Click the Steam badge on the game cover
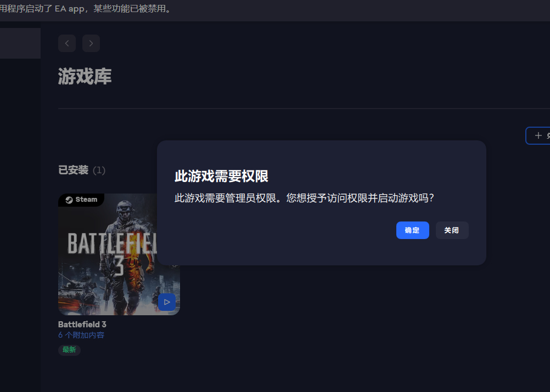This screenshot has height=392, width=550. pos(81,200)
